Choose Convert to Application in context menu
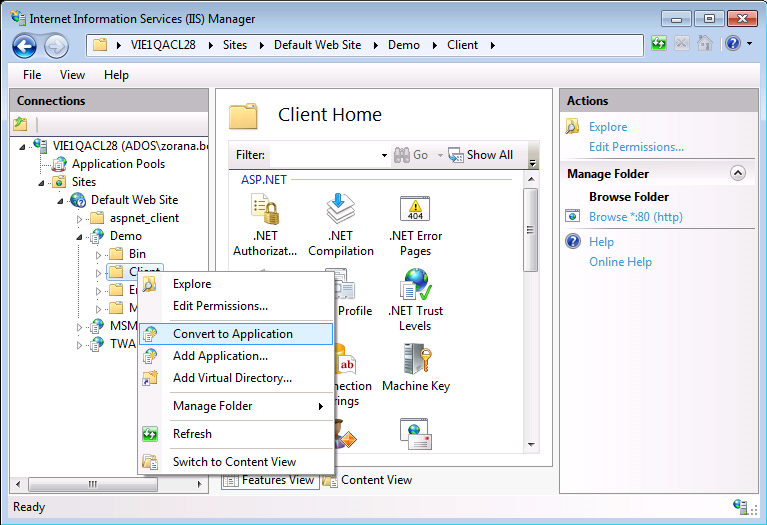The image size is (767, 525). [232, 334]
